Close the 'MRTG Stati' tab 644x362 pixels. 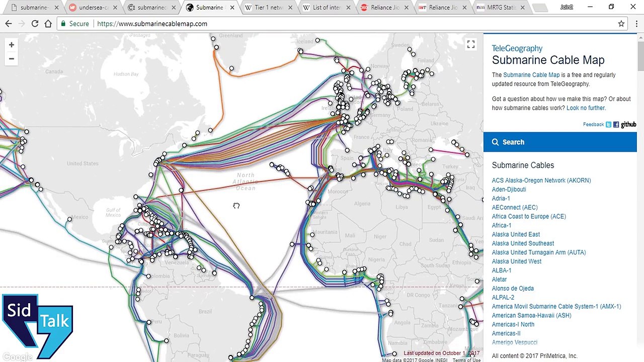click(x=522, y=8)
